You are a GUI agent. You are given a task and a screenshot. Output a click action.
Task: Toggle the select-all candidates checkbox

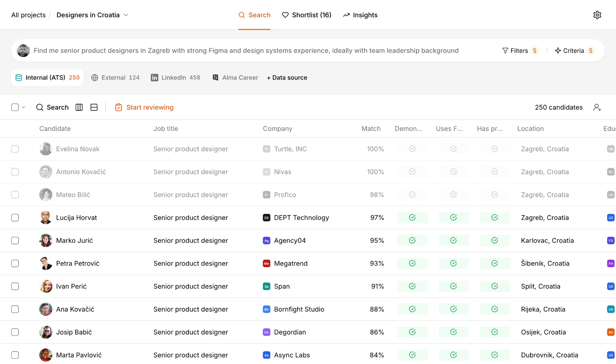(x=15, y=107)
